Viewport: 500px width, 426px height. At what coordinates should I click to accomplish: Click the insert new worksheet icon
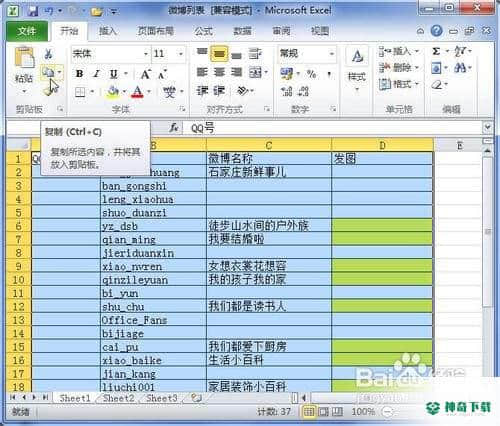(197, 398)
